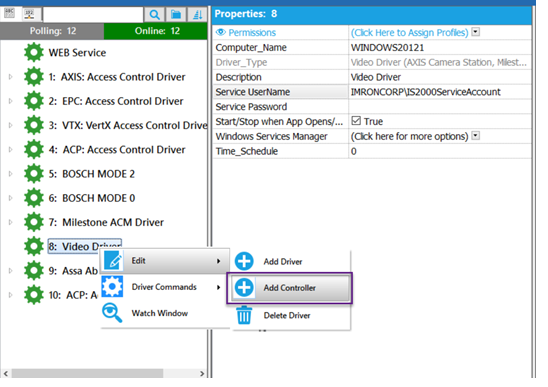Choose Add Controller from submenu
548x387 pixels.
pyautogui.click(x=290, y=288)
